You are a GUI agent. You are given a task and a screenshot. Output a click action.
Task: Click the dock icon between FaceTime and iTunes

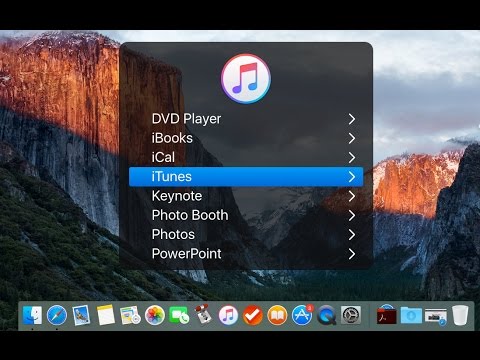pos(204,314)
